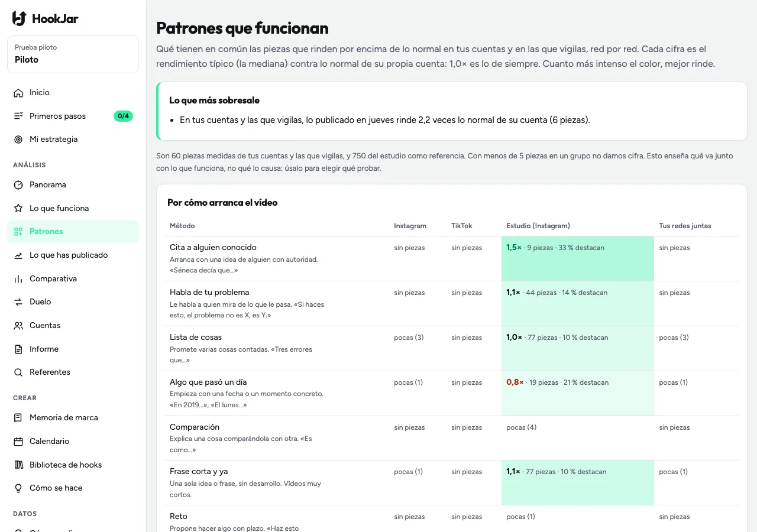Click the Primeros pasos checklist icon
757x532 pixels.
click(x=18, y=116)
